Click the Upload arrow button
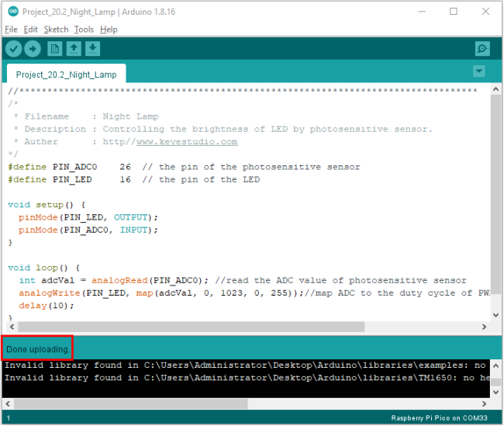 coord(33,49)
